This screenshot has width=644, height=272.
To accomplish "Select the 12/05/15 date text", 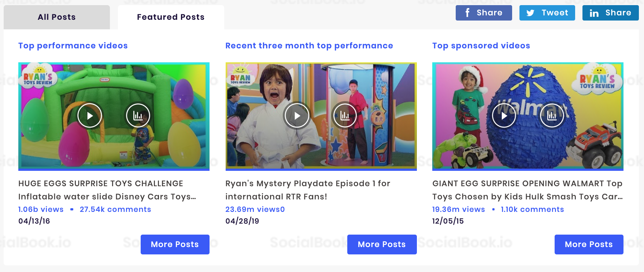I will [448, 221].
